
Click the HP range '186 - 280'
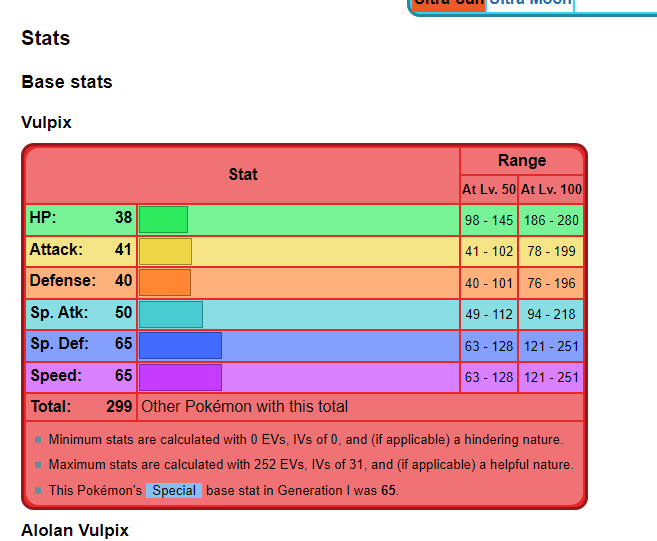tap(551, 220)
